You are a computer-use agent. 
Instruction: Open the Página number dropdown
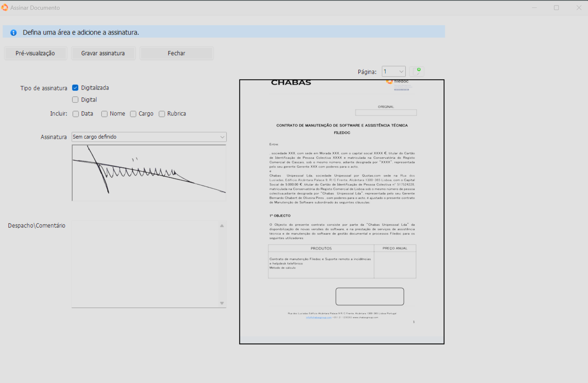394,71
